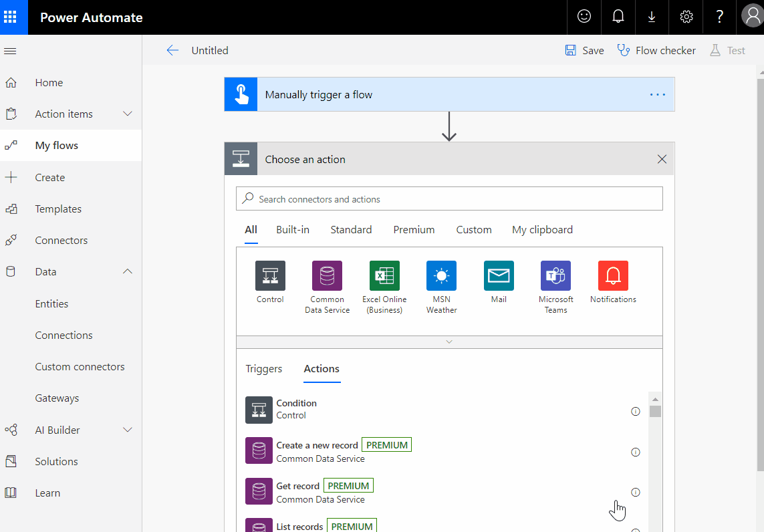Add the Condition Control action

(442, 410)
